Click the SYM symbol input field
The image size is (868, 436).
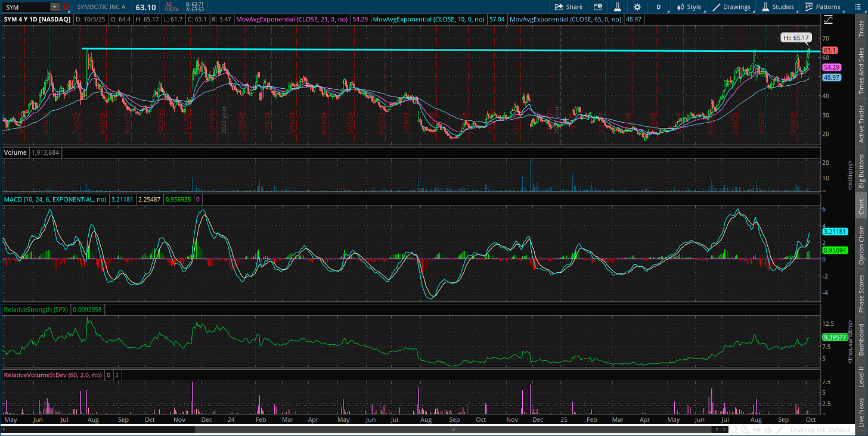coord(25,7)
